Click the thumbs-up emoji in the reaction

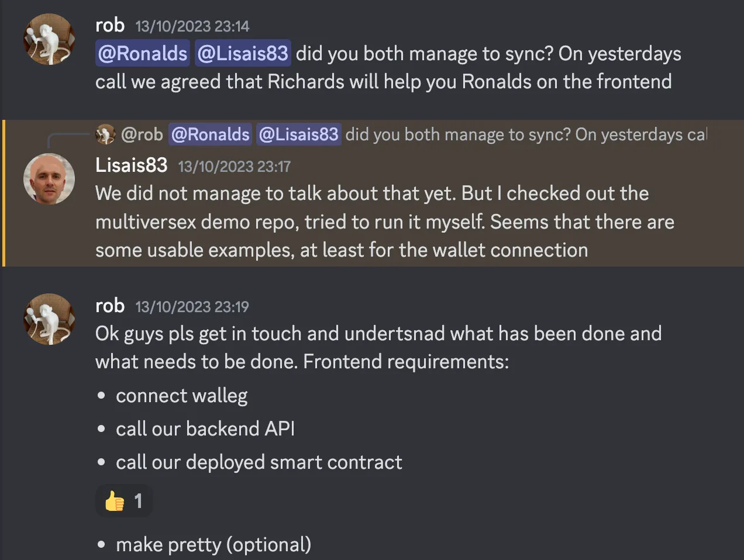coord(115,500)
